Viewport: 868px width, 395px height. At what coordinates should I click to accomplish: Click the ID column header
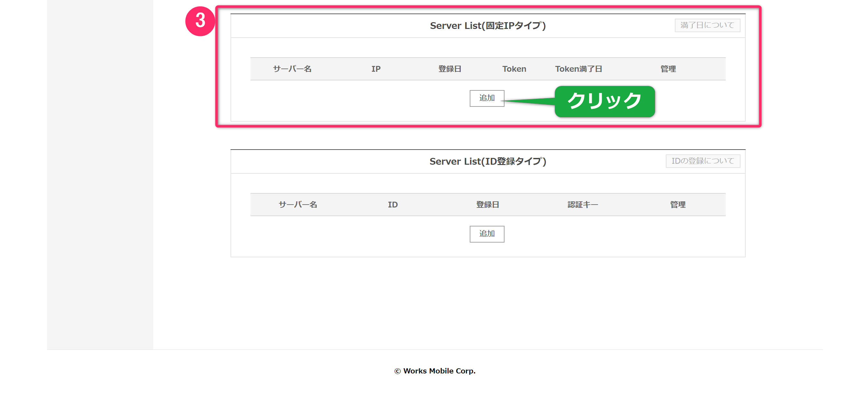point(392,205)
